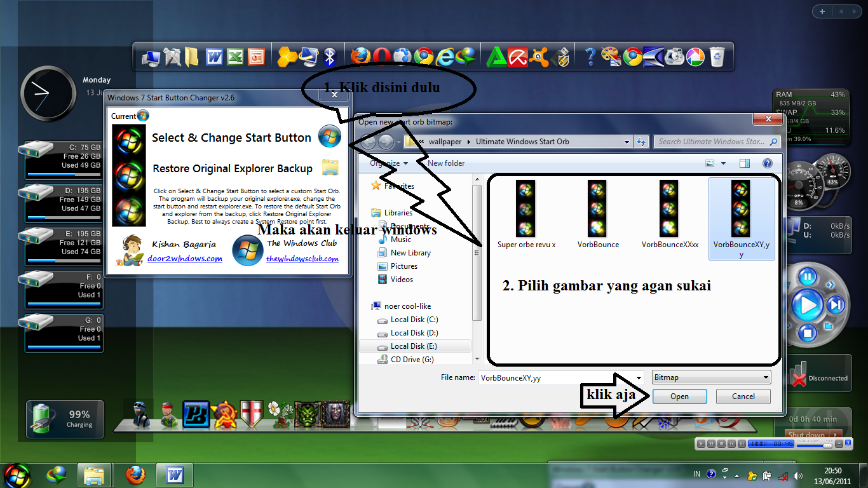Select Local Disk (E:) in navigation pane
Image resolution: width=868 pixels, height=488 pixels.
(x=415, y=346)
